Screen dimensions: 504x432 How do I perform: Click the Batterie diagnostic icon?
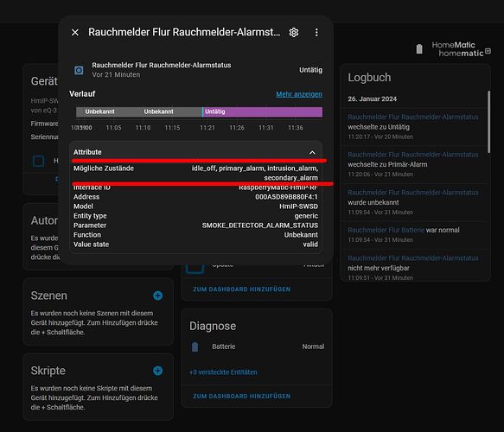point(195,346)
